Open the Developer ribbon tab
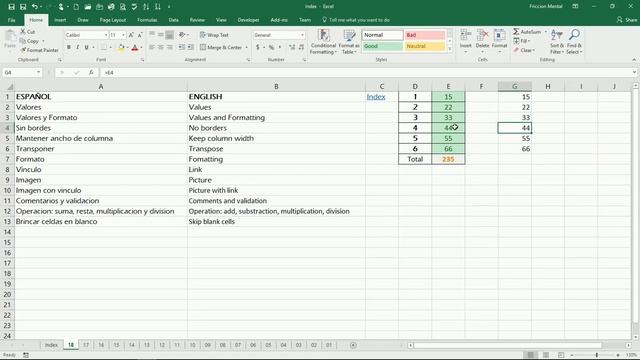Viewport: 640px width, 360px height. [248, 20]
